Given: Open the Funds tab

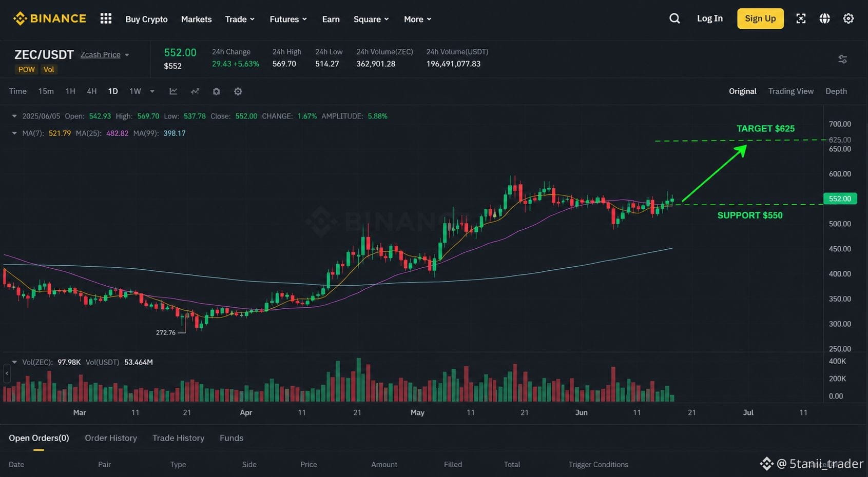Looking at the screenshot, I should pyautogui.click(x=232, y=438).
